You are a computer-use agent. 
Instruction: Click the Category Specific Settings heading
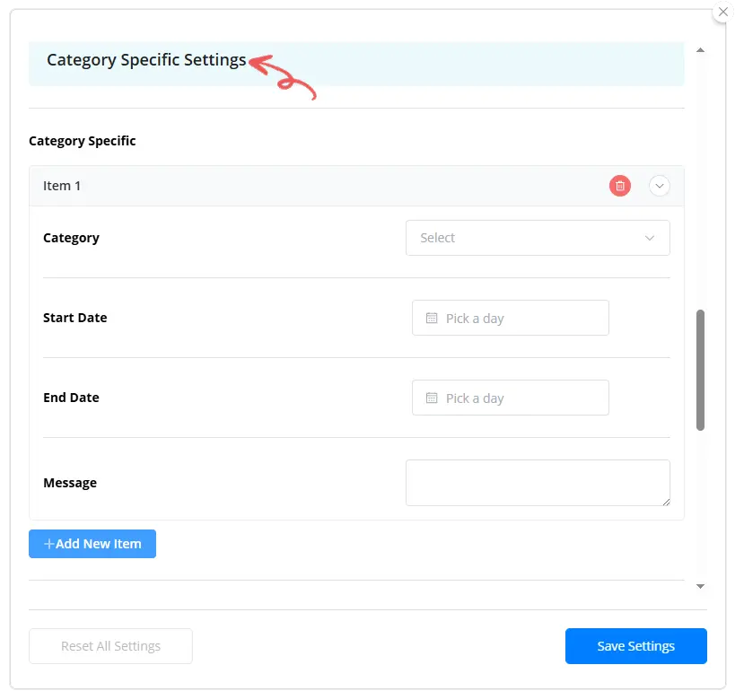pos(145,60)
